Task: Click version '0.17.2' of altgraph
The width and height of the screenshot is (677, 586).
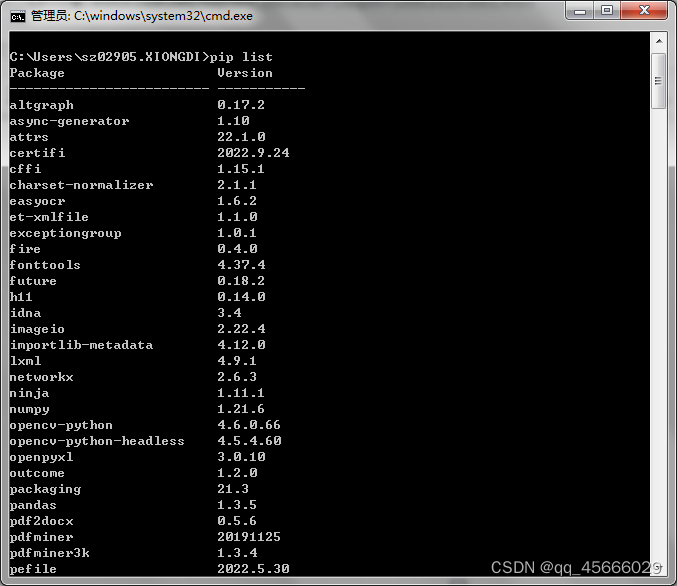Action: pos(241,105)
